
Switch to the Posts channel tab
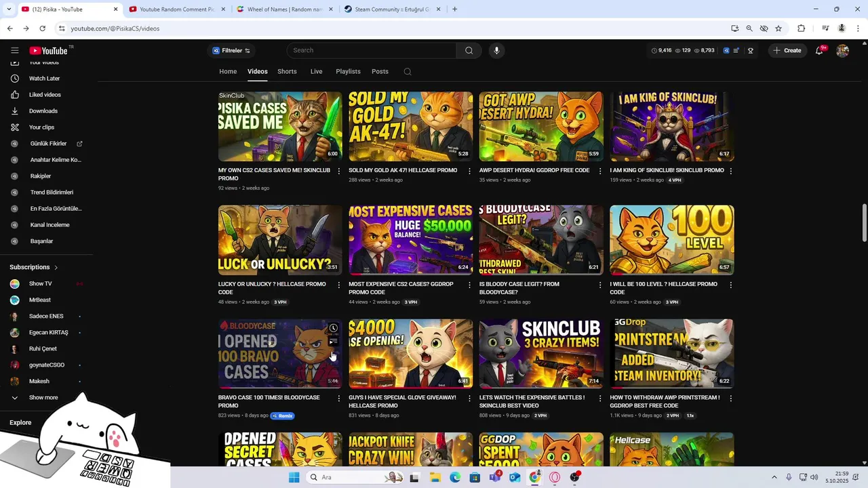(380, 71)
